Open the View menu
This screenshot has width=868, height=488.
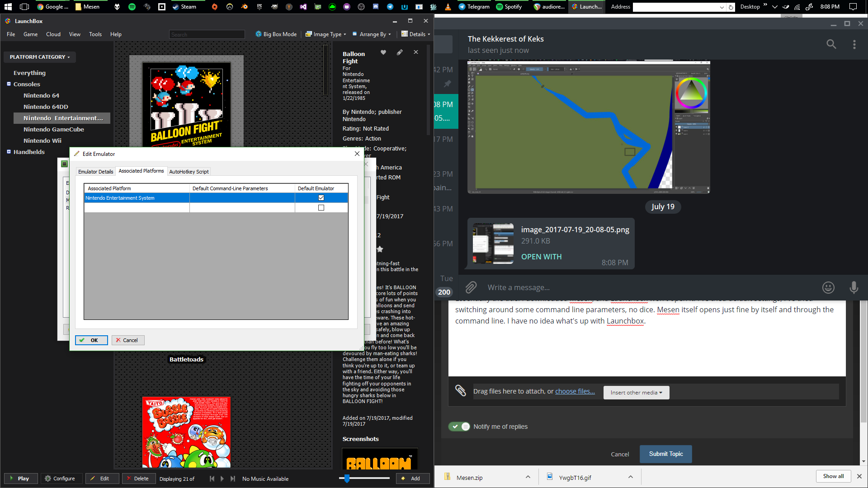(x=75, y=34)
